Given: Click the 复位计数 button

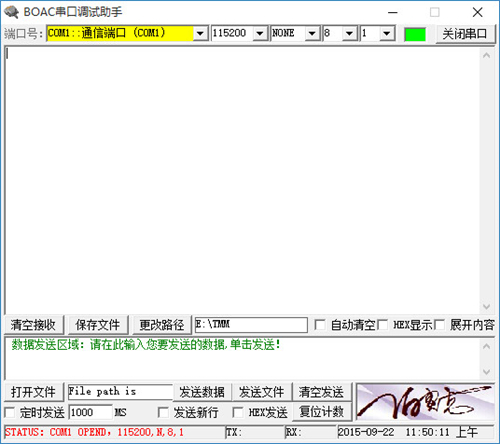Looking at the screenshot, I should pos(322,412).
